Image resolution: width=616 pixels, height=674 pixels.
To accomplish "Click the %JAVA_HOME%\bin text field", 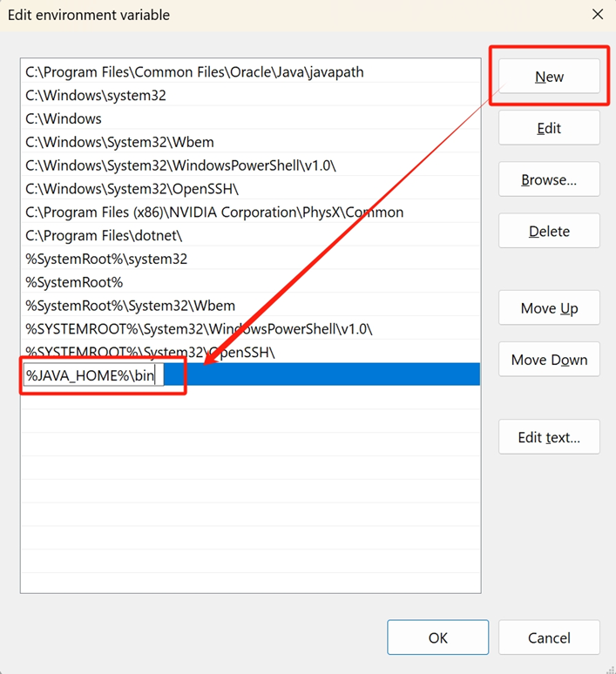I will point(93,375).
